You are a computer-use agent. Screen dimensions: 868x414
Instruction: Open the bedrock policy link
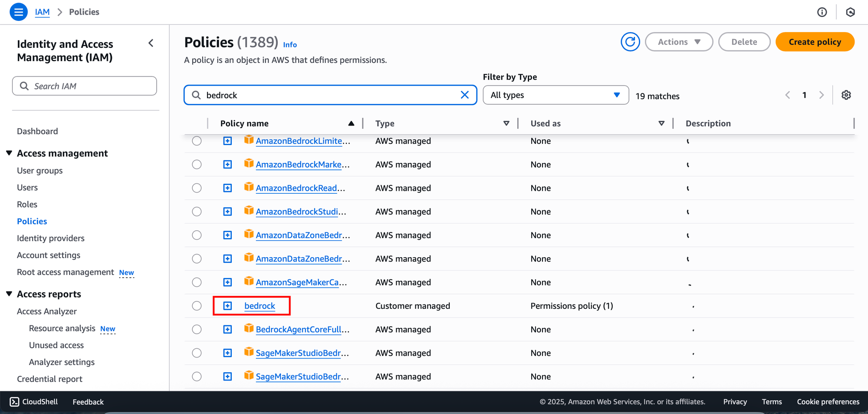[260, 306]
